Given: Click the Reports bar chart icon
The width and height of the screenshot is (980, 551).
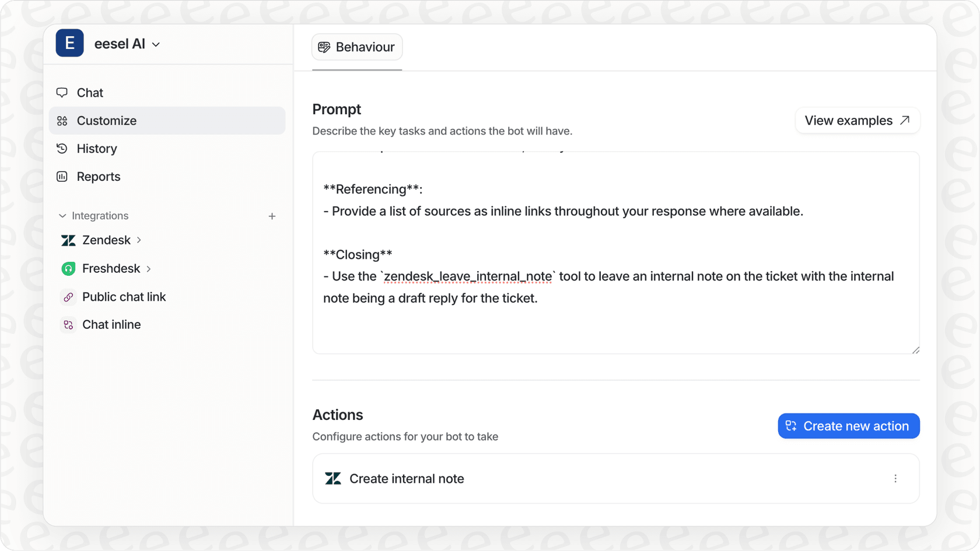Looking at the screenshot, I should click(x=62, y=176).
